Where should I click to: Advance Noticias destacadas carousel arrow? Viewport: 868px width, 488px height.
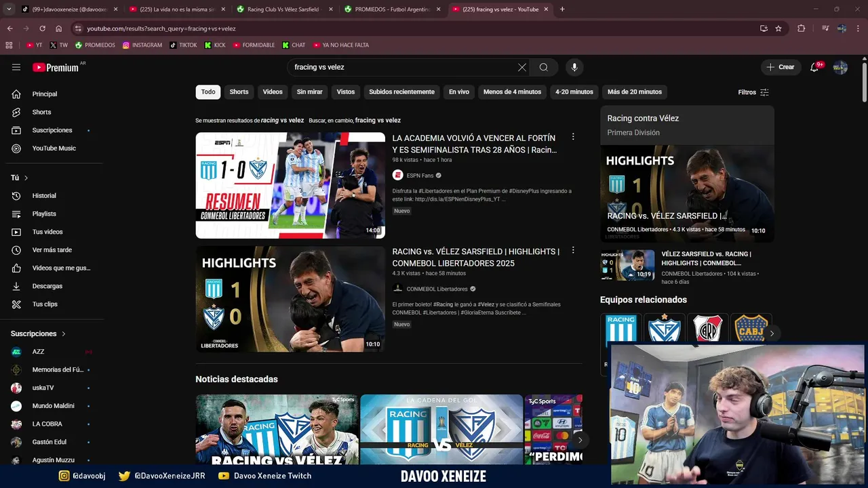[x=580, y=440]
